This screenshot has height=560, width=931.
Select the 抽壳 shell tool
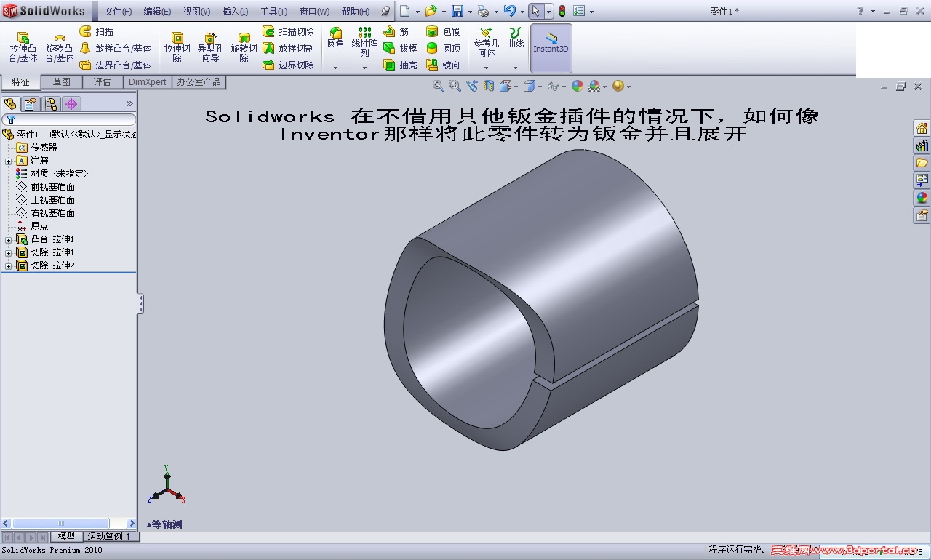pyautogui.click(x=400, y=65)
